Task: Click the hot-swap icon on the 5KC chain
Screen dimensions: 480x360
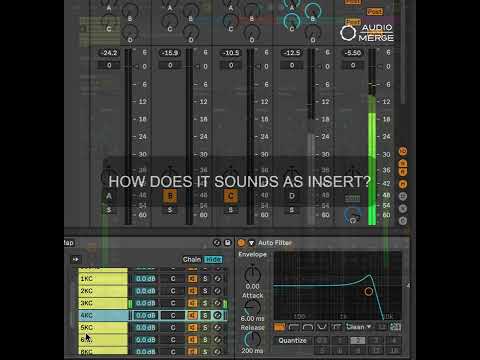Action: [217, 327]
